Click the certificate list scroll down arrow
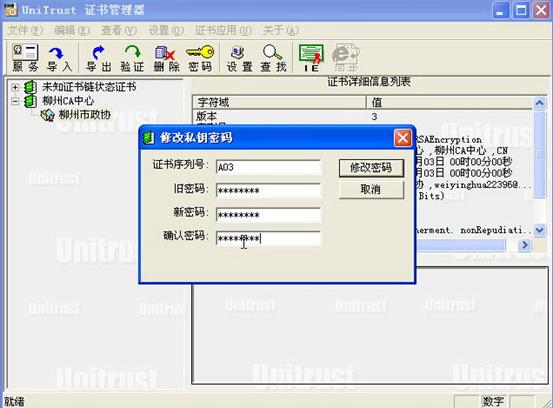The width and height of the screenshot is (553, 408). click(x=539, y=231)
